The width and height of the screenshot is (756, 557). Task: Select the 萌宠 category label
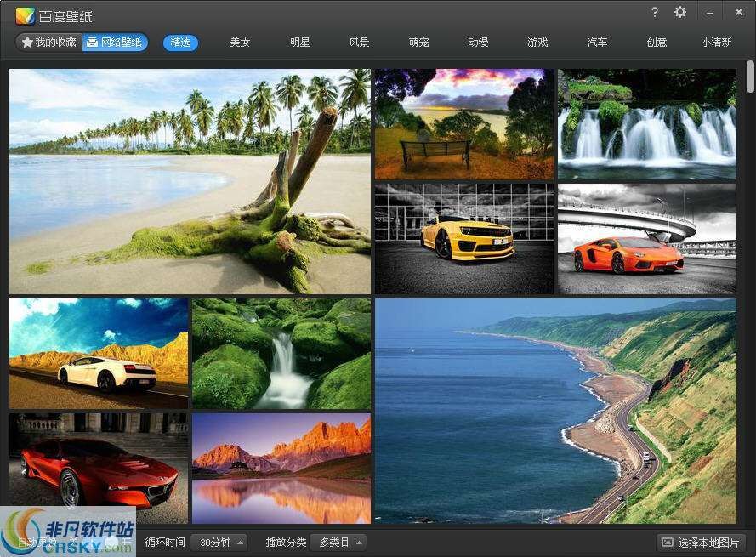pos(418,41)
